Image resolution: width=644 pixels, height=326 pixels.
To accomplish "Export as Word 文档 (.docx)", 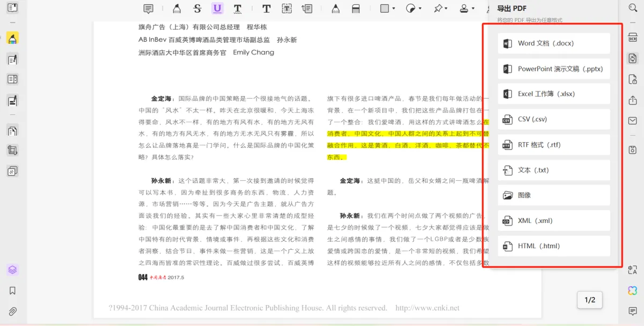I will (x=554, y=43).
